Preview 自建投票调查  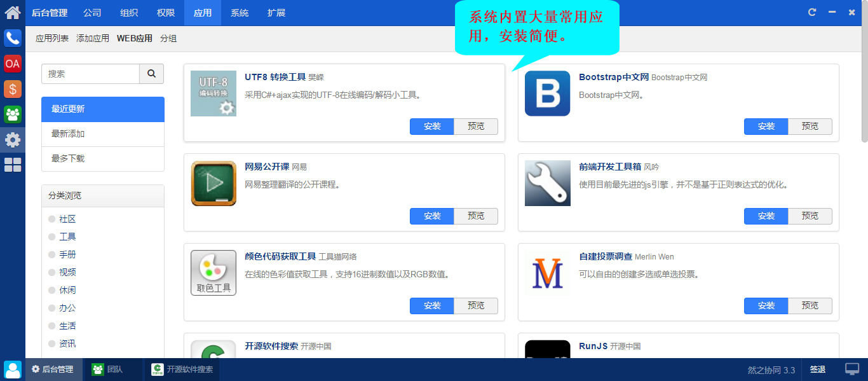coord(810,306)
